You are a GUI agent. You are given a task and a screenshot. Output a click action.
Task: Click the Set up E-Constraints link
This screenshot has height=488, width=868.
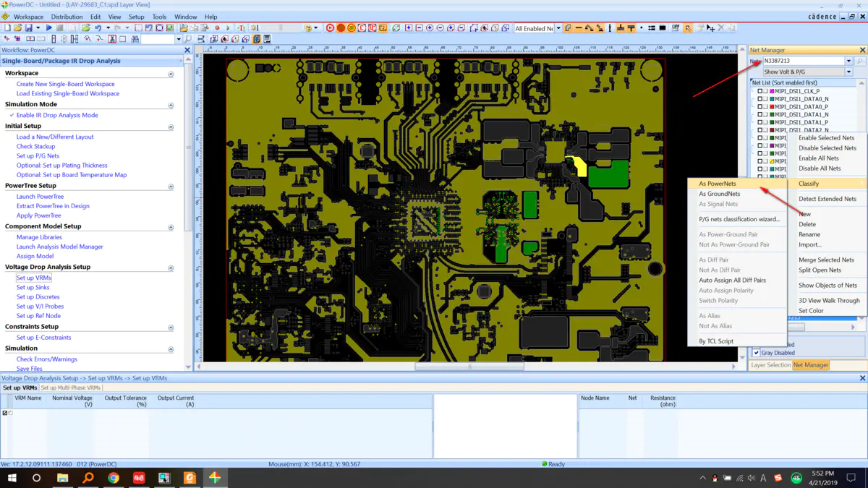point(43,338)
